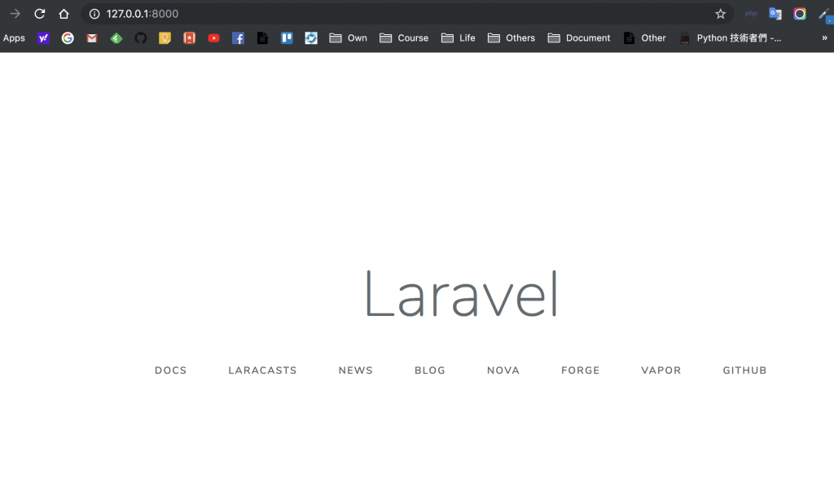This screenshot has height=504, width=834.
Task: Open the red star notebook bookmark
Action: [189, 37]
